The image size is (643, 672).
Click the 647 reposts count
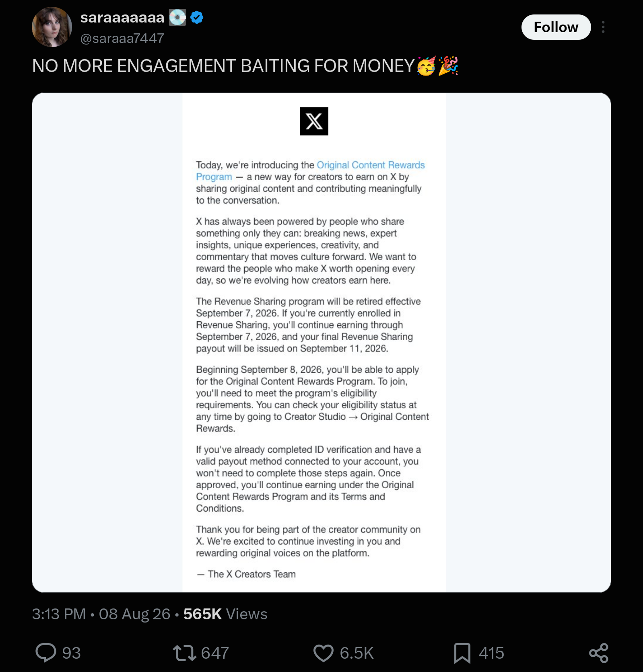tap(215, 653)
